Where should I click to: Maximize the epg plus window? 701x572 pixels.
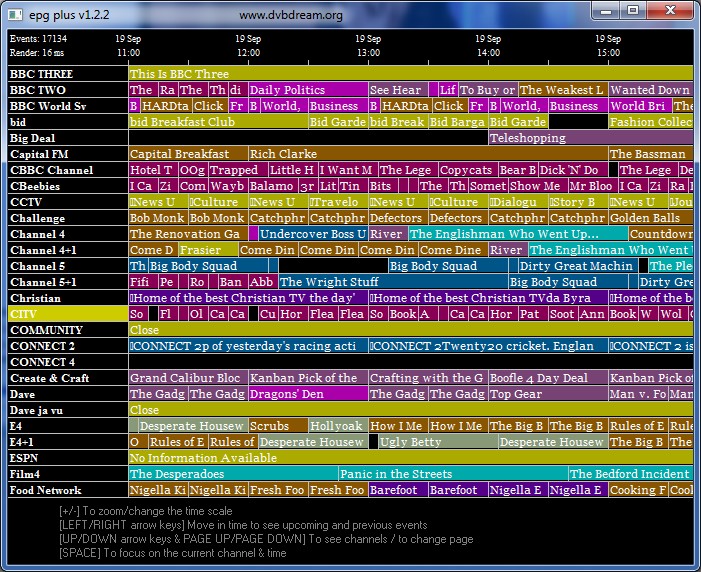click(633, 11)
